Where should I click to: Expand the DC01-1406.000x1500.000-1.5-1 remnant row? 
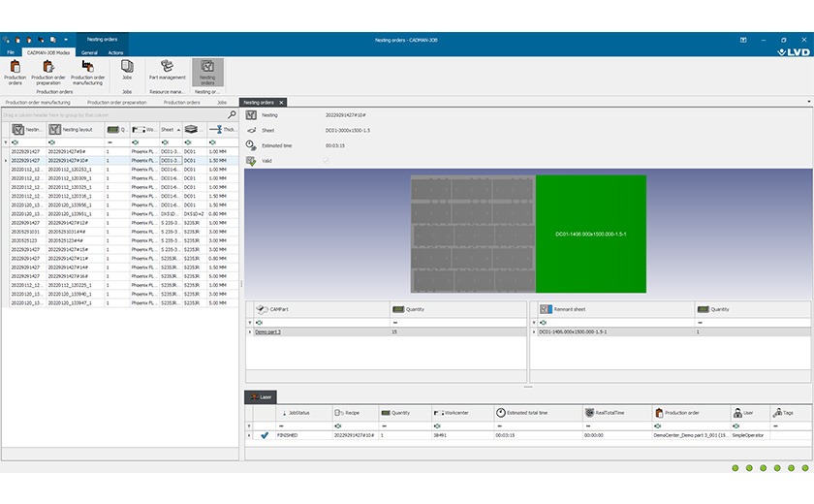coord(534,331)
